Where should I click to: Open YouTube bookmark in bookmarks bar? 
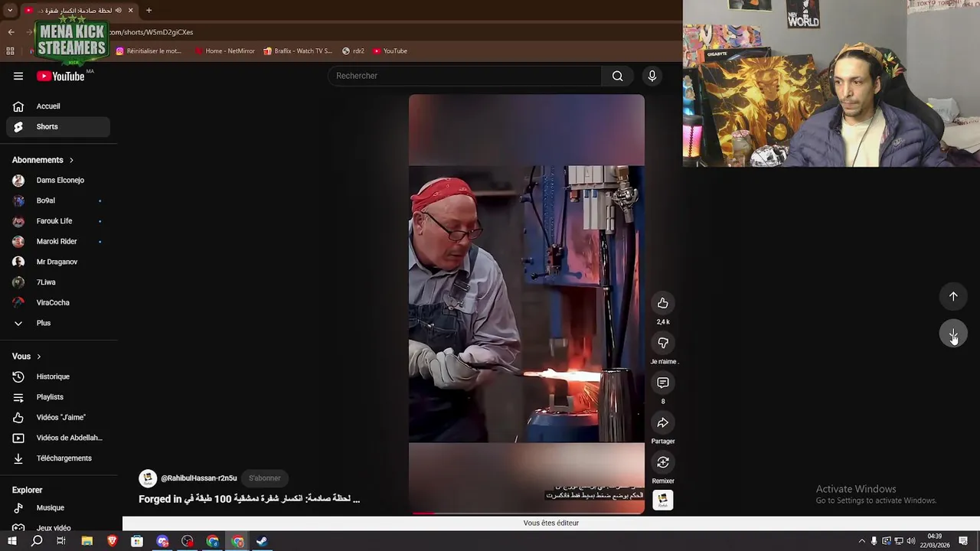pos(390,51)
